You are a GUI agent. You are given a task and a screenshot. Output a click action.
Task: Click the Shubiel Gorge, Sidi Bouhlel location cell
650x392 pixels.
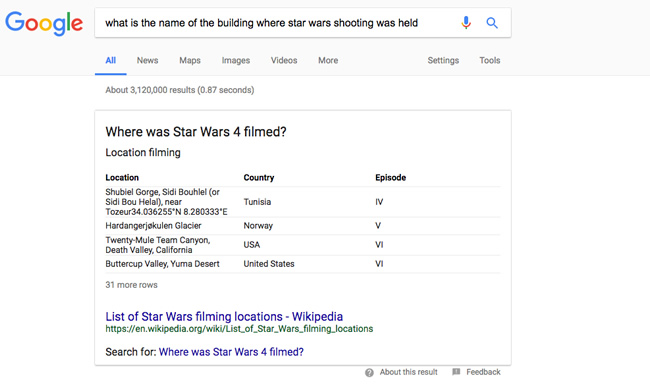click(166, 202)
